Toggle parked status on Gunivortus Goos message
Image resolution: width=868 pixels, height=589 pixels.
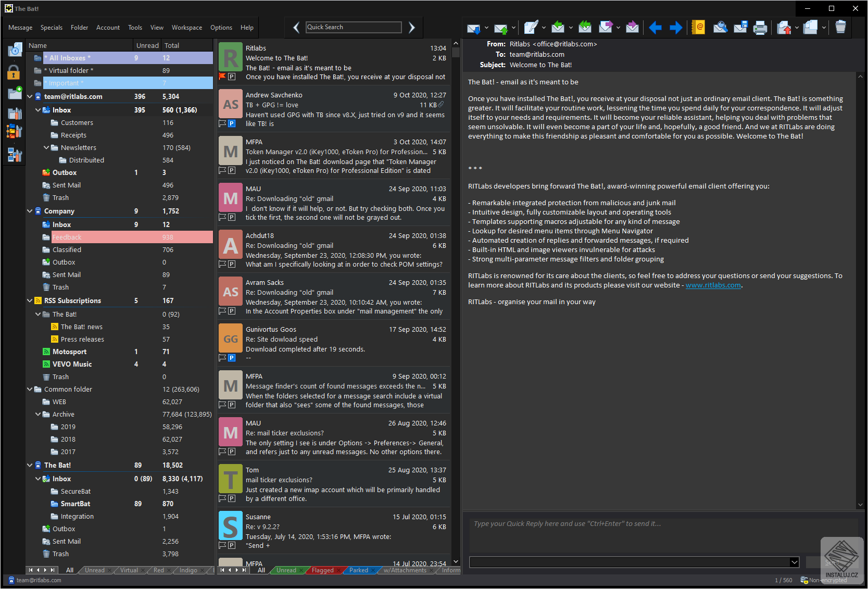tap(232, 358)
